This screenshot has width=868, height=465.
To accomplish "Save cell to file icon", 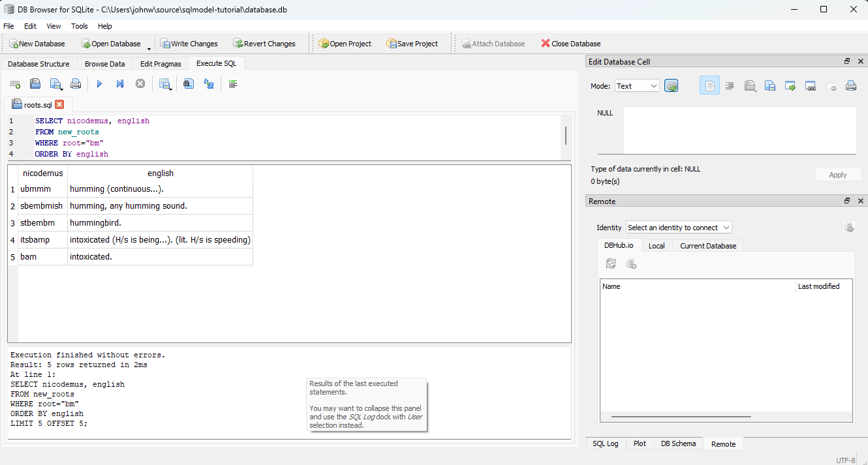I will point(770,85).
